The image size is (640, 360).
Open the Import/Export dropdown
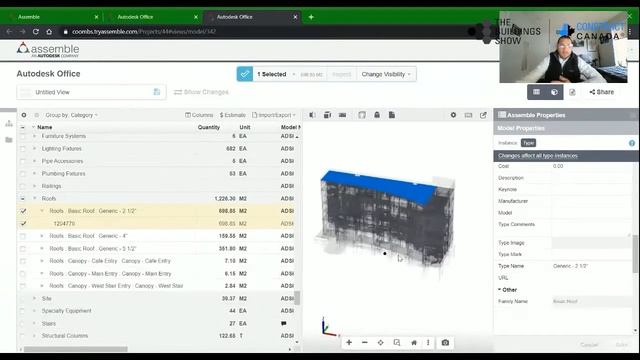(x=273, y=115)
